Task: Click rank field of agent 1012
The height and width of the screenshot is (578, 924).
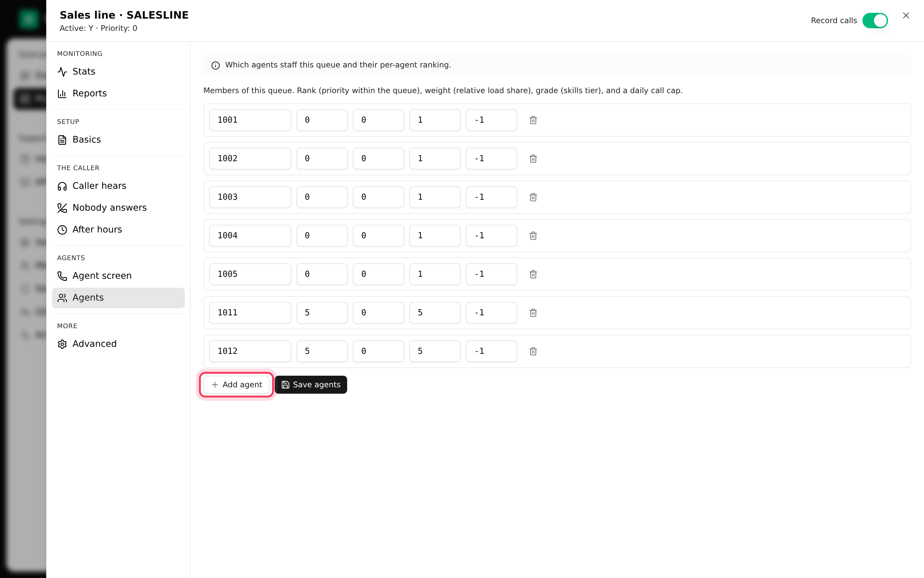Action: [x=322, y=351]
